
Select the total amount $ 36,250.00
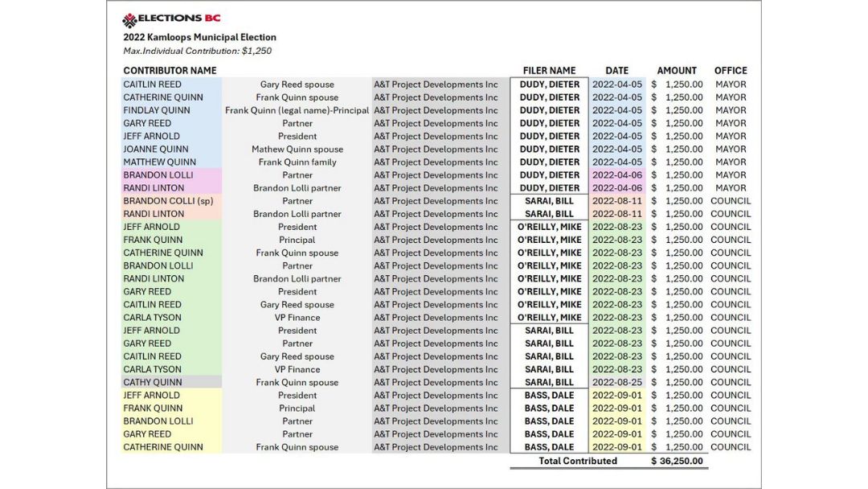[677, 461]
